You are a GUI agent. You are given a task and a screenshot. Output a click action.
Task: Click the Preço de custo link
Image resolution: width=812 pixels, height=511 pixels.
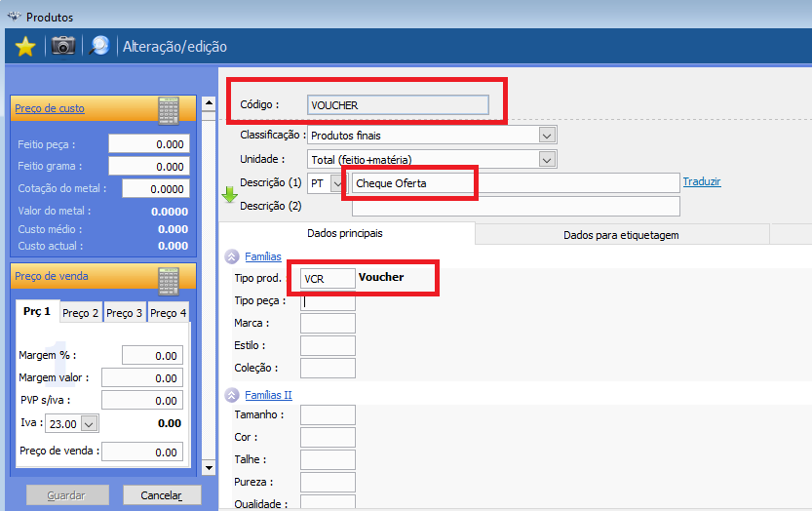pos(50,108)
